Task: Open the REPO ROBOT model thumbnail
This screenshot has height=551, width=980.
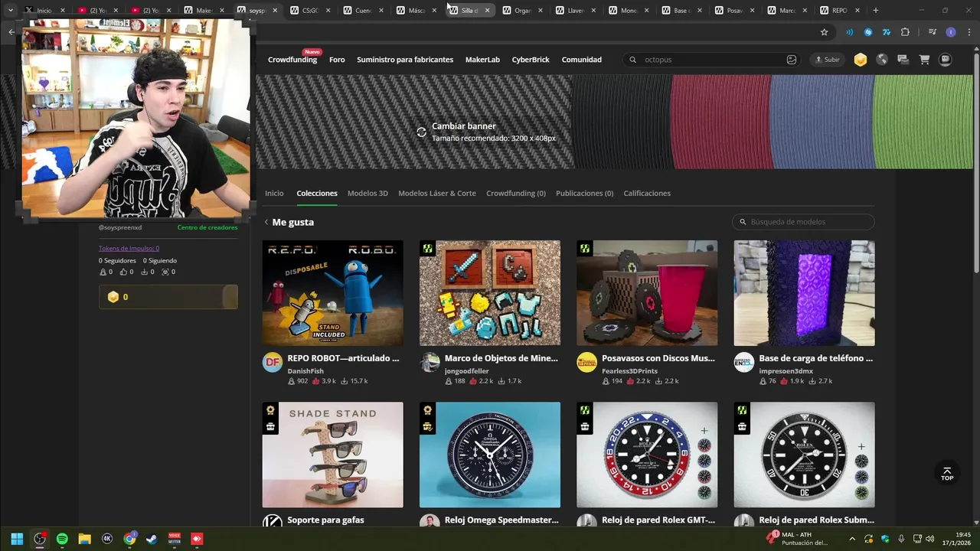Action: tap(332, 293)
